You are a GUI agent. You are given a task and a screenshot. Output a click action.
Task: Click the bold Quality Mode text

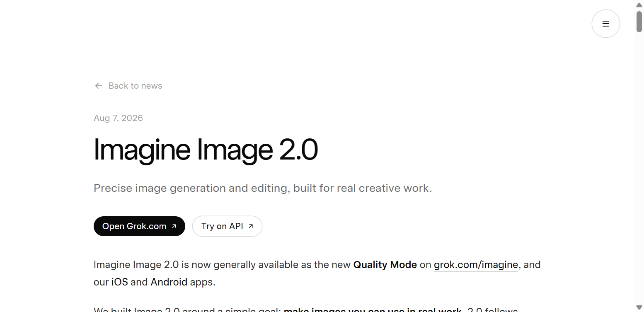pos(385,265)
